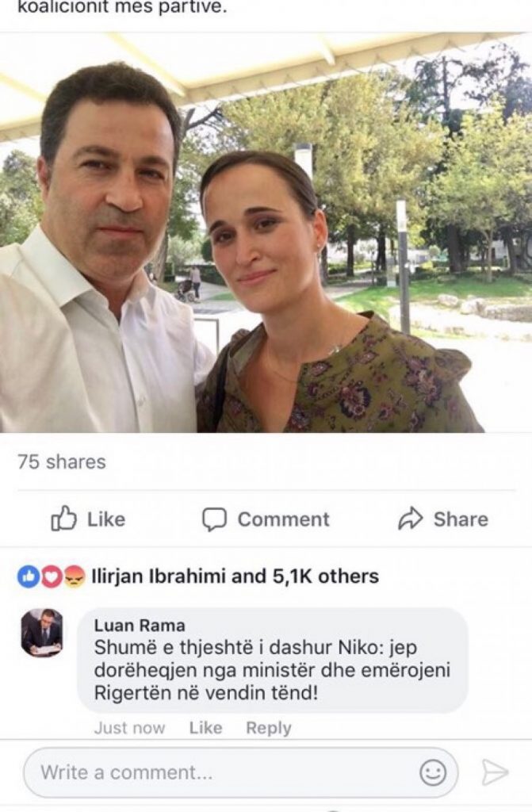The width and height of the screenshot is (532, 812).
Task: Open the emoji smiley picker
Action: pos(433,772)
